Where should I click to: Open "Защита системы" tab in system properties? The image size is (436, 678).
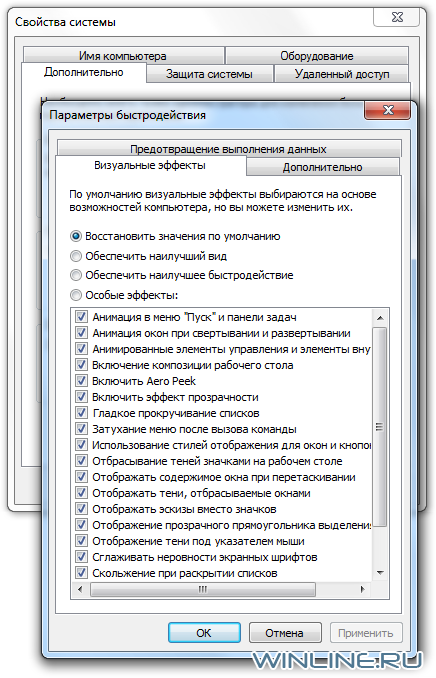209,74
